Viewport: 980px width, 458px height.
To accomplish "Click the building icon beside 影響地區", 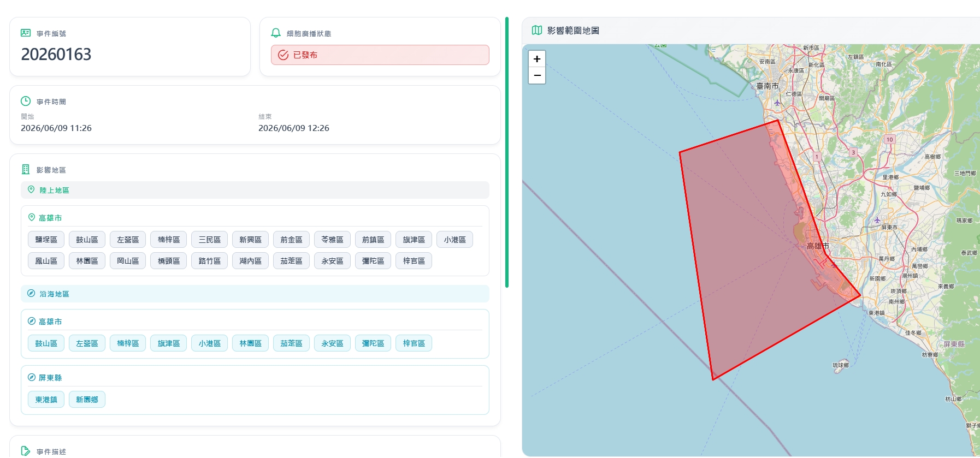I will (26, 170).
